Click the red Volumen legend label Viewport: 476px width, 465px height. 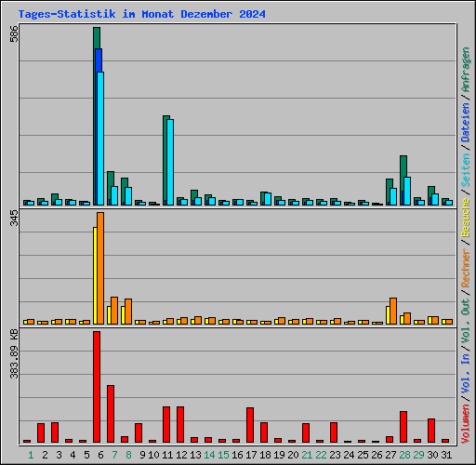pos(466,423)
